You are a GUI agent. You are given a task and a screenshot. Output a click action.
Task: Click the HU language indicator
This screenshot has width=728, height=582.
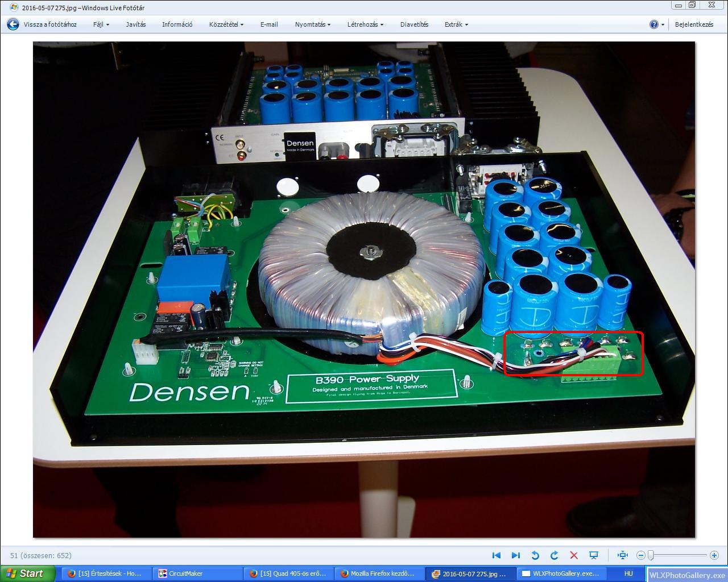tap(628, 573)
